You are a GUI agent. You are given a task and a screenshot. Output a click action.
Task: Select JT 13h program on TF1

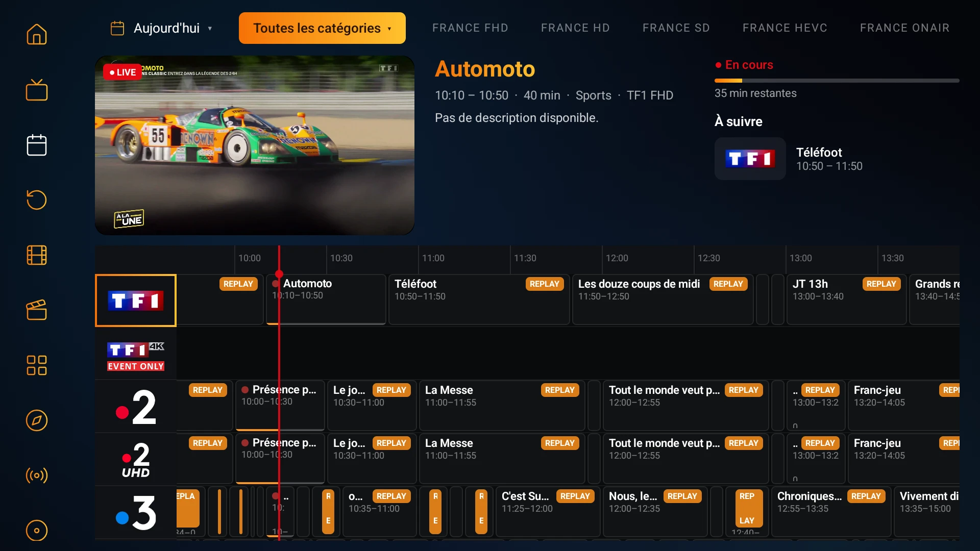847,299
